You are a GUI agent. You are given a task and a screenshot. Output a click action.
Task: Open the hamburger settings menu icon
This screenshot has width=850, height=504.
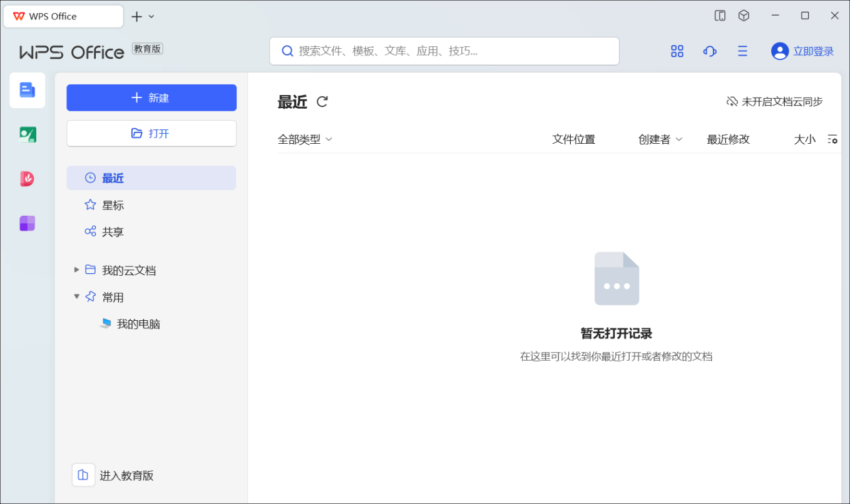pyautogui.click(x=742, y=51)
